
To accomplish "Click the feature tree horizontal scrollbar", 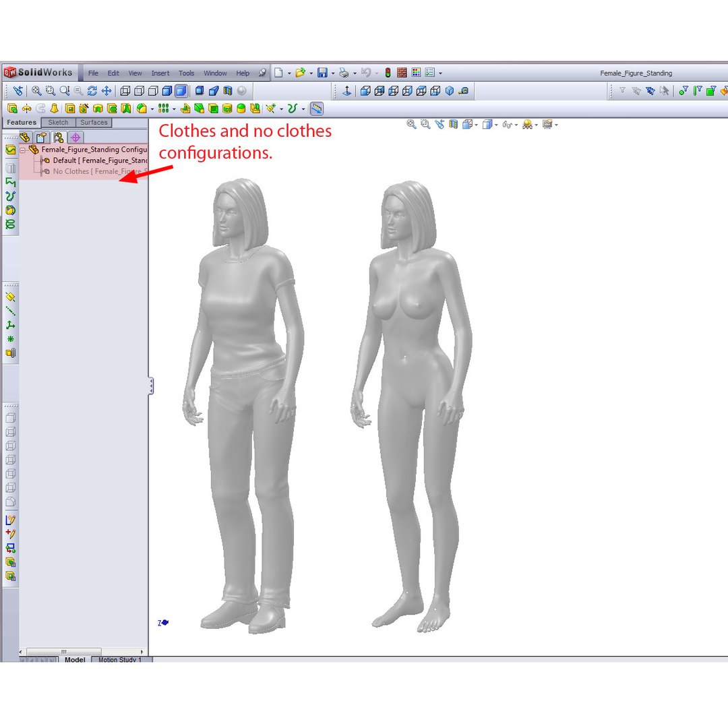I will (x=64, y=651).
